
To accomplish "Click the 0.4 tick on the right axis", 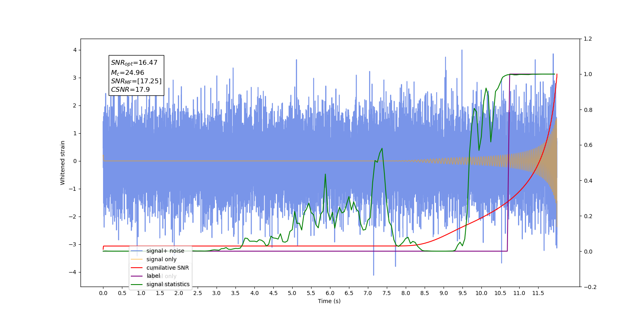I will (588, 180).
